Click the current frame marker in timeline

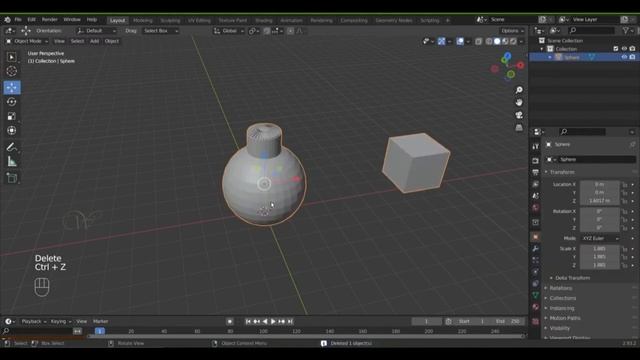tap(100, 331)
